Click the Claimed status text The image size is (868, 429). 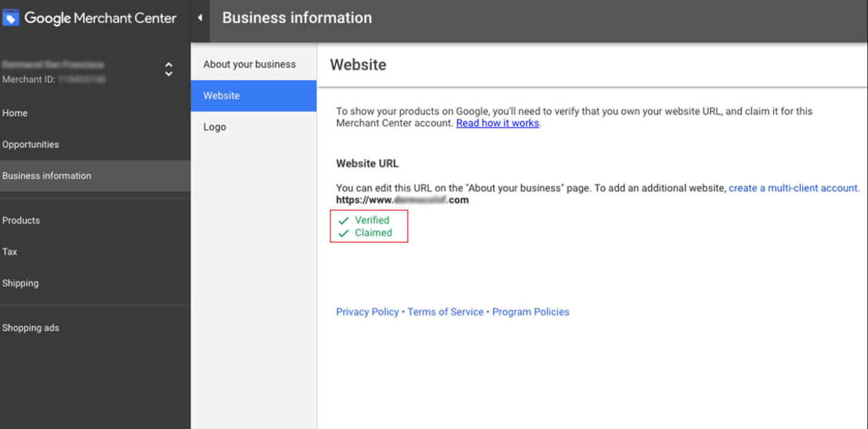tap(373, 233)
